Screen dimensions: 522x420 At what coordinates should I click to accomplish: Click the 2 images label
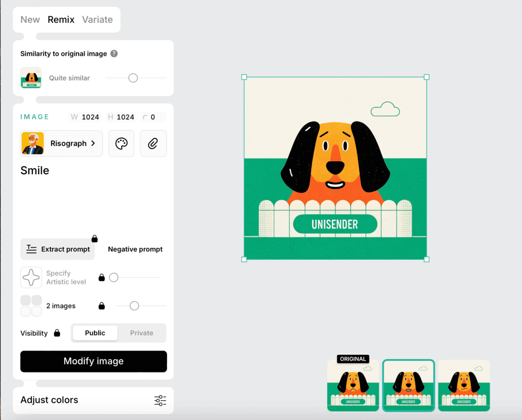click(x=61, y=306)
